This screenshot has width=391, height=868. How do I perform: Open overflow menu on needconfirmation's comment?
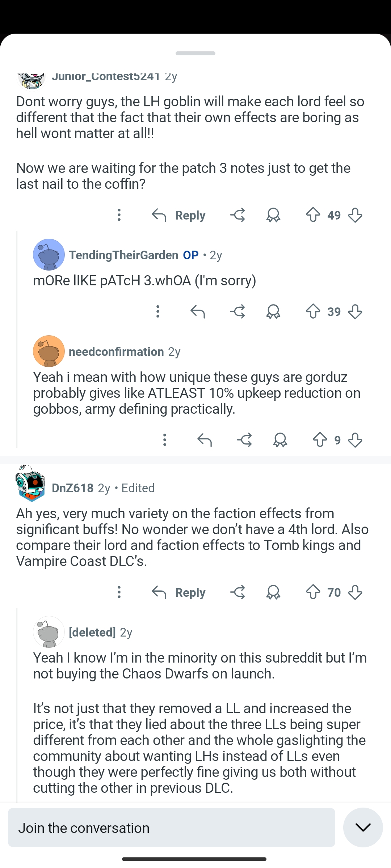tap(165, 440)
